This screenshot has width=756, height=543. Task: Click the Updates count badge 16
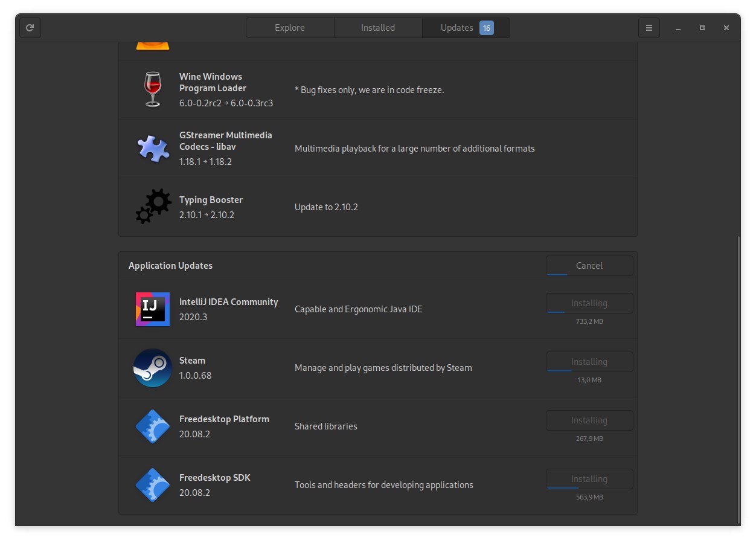coord(487,28)
